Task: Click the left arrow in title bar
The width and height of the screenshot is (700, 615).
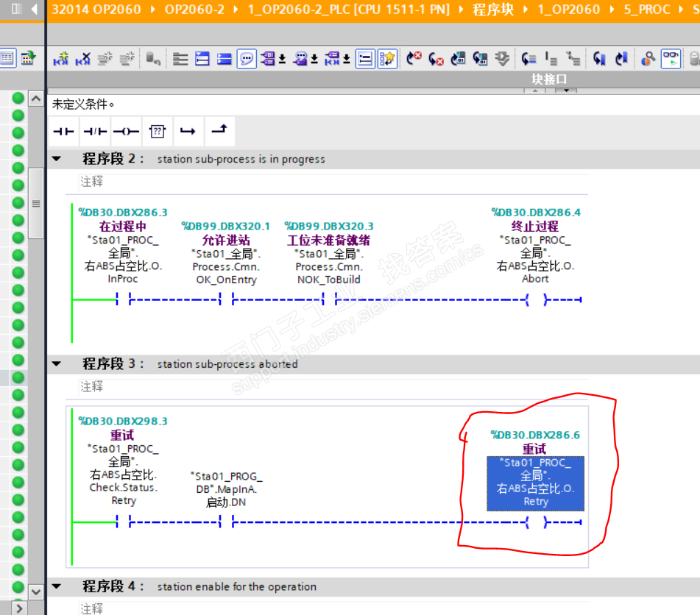Action: click(34, 9)
